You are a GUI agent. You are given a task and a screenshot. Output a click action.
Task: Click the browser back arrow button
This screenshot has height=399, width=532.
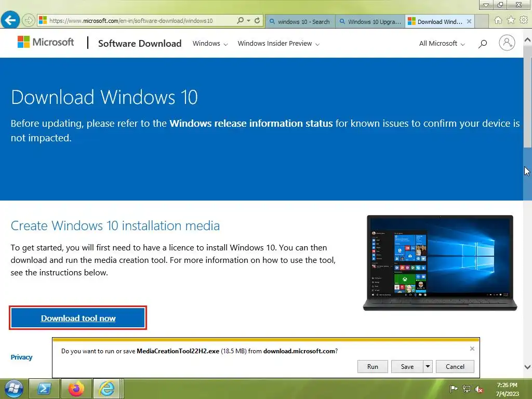point(10,20)
